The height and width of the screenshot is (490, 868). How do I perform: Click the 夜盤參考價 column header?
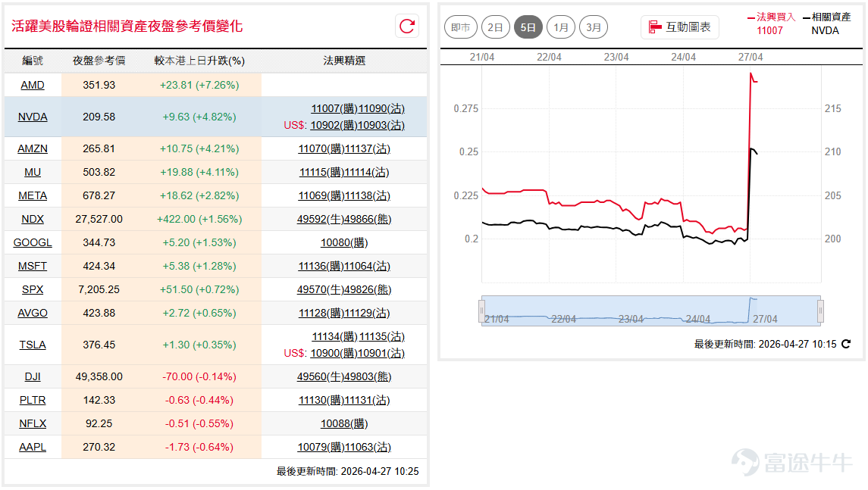(99, 61)
